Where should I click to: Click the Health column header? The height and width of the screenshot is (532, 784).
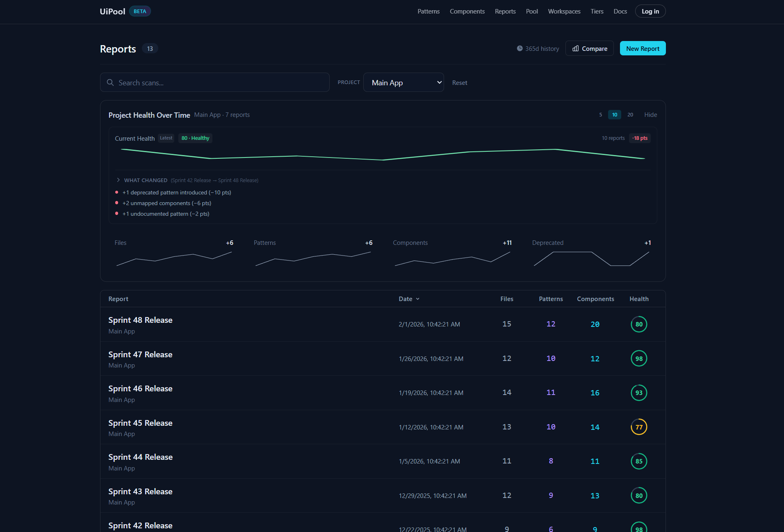point(639,299)
